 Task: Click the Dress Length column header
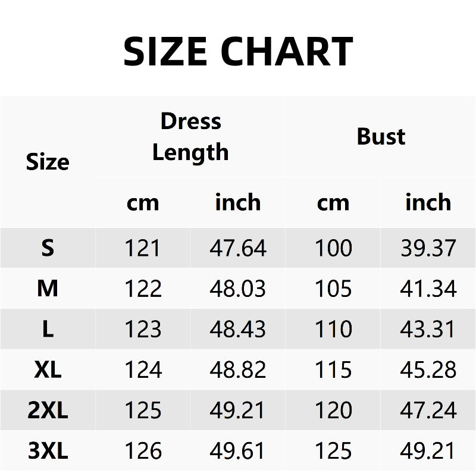tap(190, 136)
